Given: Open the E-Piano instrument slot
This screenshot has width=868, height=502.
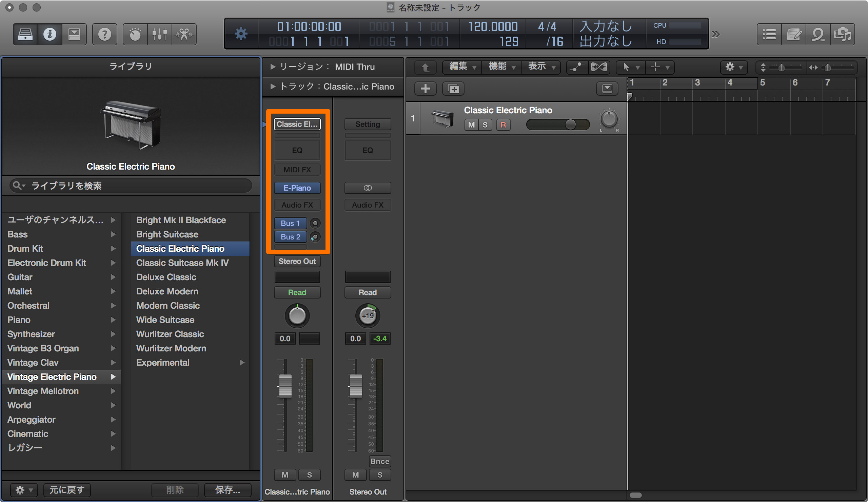Looking at the screenshot, I should pyautogui.click(x=297, y=188).
